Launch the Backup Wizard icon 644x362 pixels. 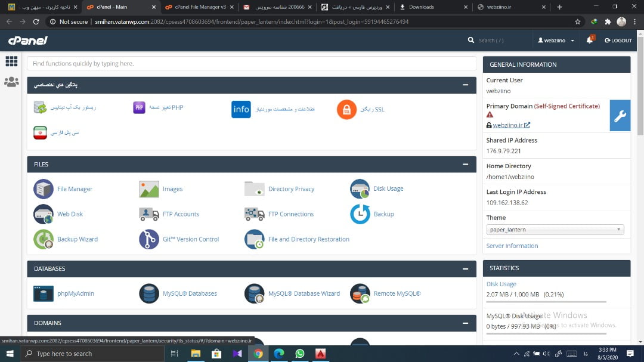43,239
